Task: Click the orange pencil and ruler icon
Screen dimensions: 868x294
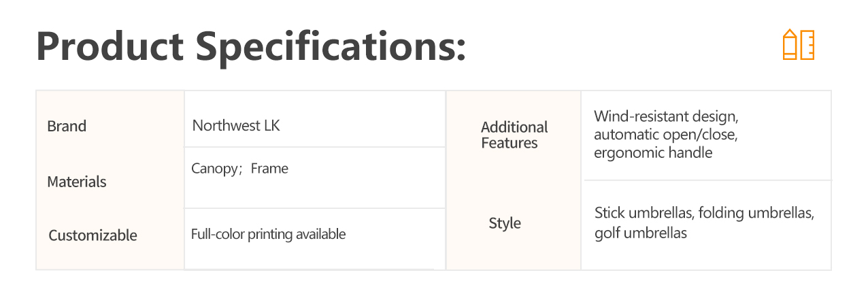Action: point(799,45)
